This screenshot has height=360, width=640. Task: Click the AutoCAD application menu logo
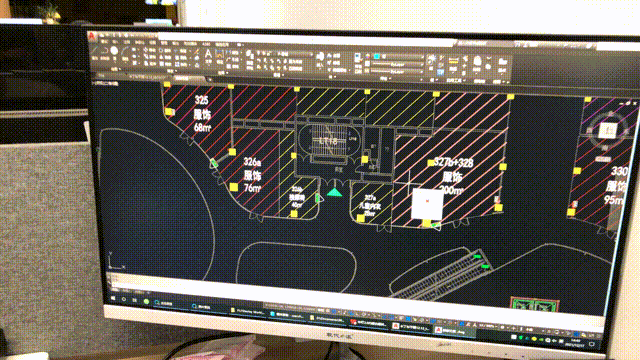[x=92, y=36]
